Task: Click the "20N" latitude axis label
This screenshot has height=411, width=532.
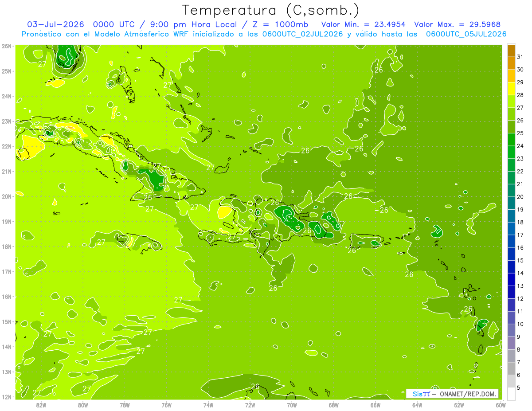Action: pos(6,196)
